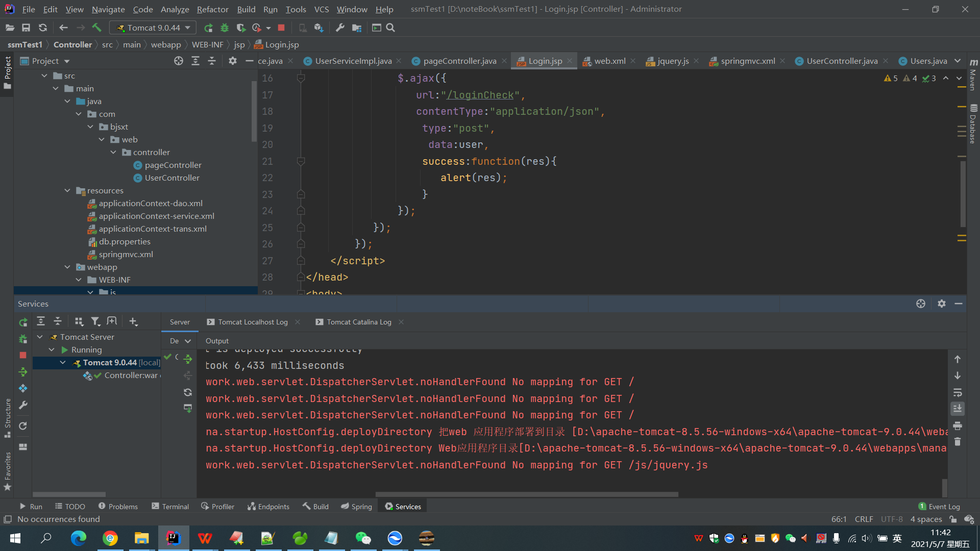Image resolution: width=980 pixels, height=551 pixels.
Task: Print the console output with the printer icon
Action: tap(958, 425)
